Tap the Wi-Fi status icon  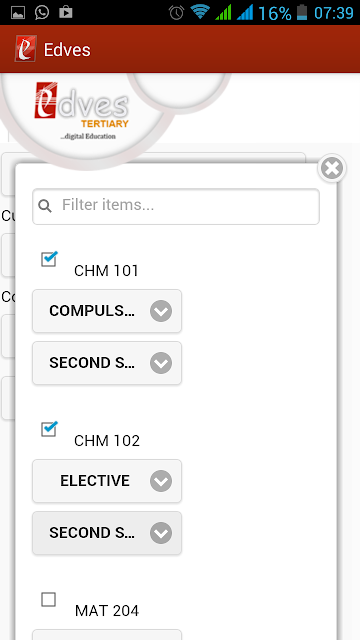pos(200,12)
